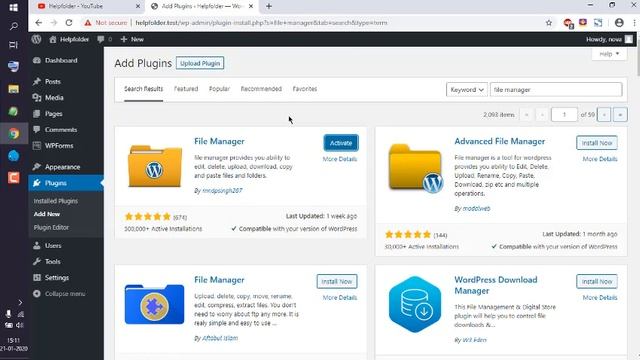Open Media library menu item
This screenshot has height=360, width=640.
[54, 98]
